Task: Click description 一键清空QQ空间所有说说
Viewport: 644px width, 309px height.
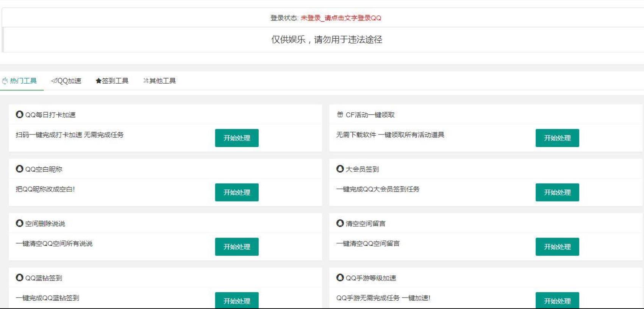Action: (x=54, y=243)
